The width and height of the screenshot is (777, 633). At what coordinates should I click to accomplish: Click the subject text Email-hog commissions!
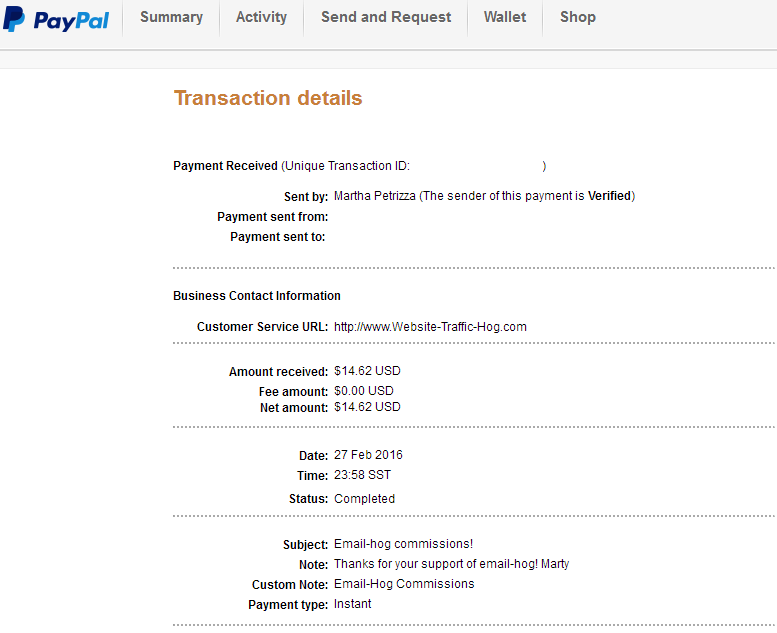coord(403,545)
